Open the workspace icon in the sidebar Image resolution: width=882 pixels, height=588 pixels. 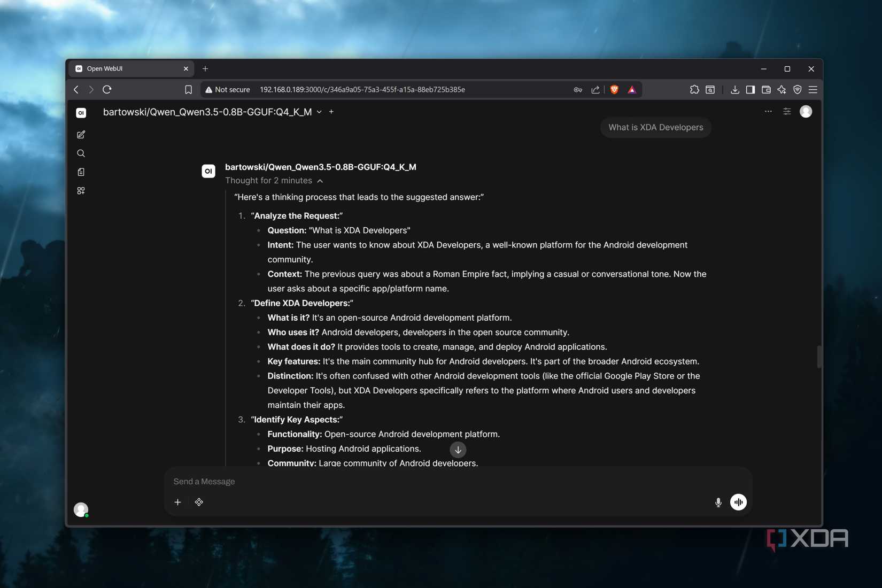(81, 191)
